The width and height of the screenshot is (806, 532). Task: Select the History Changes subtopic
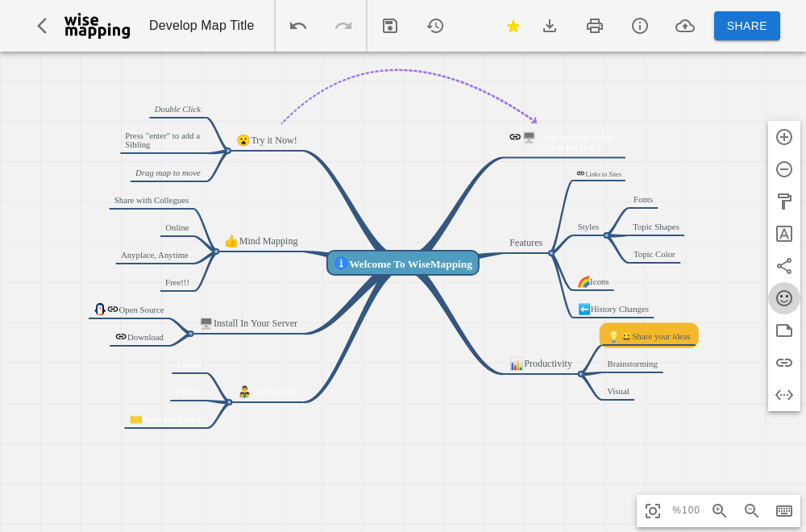pos(613,309)
